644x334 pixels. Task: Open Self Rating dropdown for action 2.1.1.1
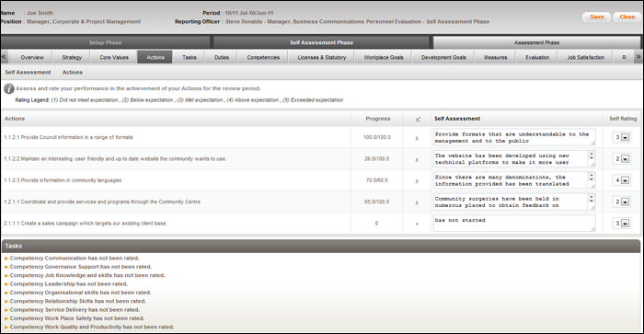(621, 224)
